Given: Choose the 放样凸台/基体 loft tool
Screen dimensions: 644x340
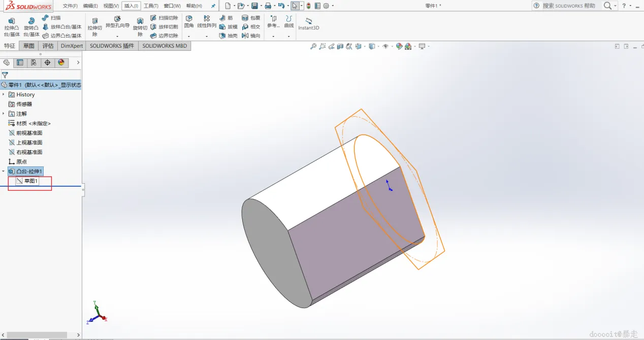Looking at the screenshot, I should point(61,27).
